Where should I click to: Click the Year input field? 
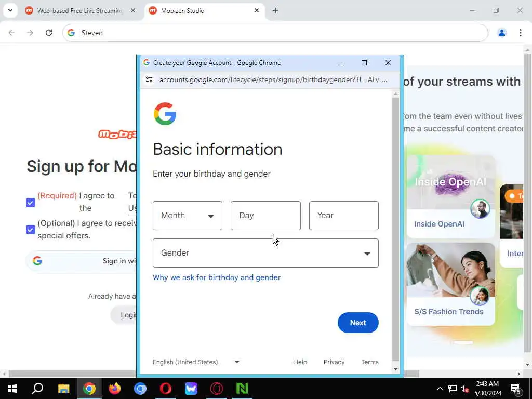pyautogui.click(x=344, y=216)
